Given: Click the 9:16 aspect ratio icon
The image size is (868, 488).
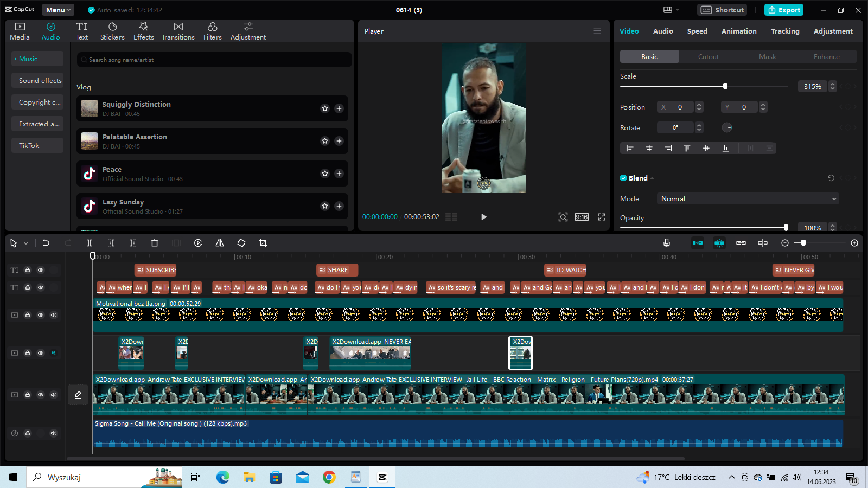Looking at the screenshot, I should pyautogui.click(x=582, y=217).
